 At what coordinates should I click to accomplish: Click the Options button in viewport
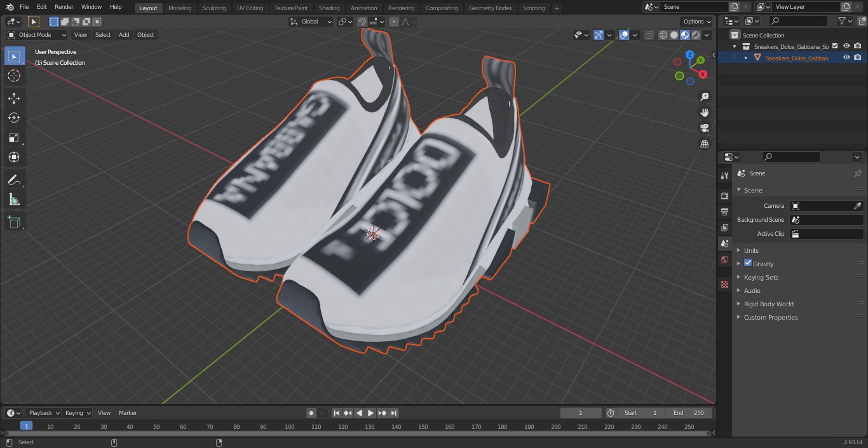(x=697, y=22)
